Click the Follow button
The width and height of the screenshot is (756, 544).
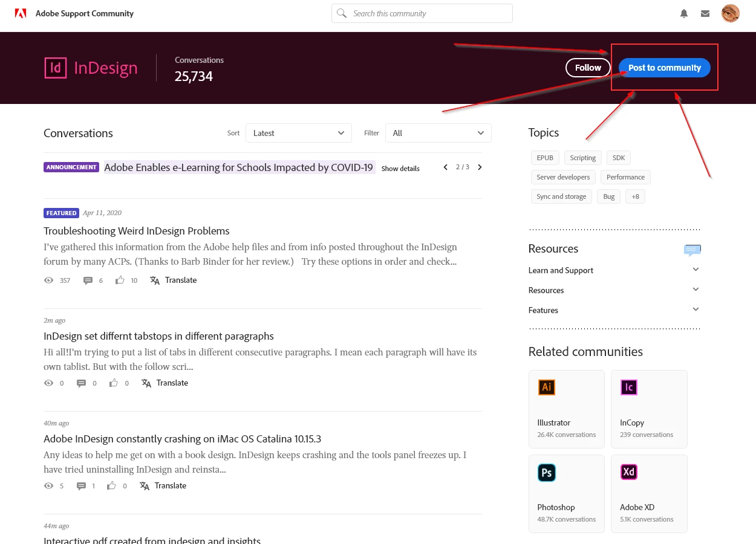tap(588, 68)
